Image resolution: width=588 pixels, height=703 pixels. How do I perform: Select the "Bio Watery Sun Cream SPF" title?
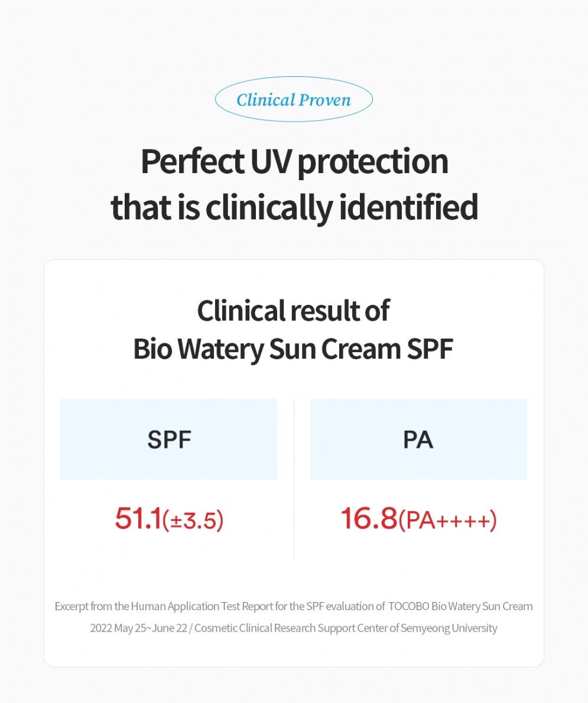(x=294, y=349)
